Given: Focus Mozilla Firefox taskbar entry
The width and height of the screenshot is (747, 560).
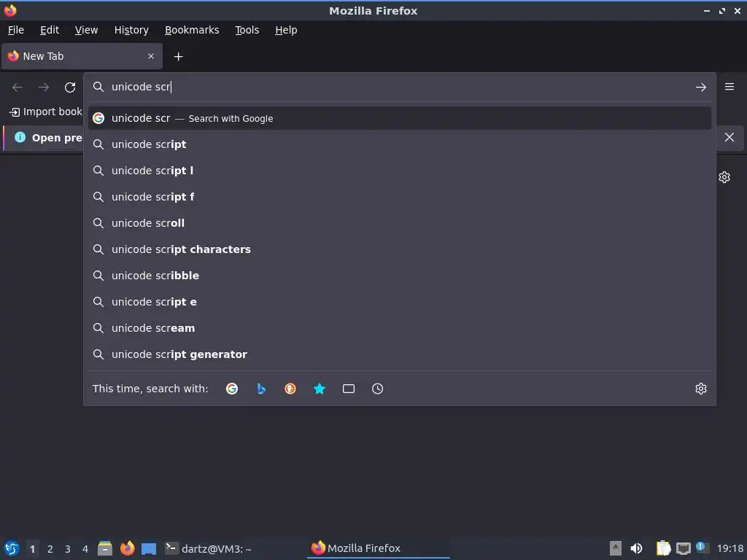Looking at the screenshot, I should 379,548.
